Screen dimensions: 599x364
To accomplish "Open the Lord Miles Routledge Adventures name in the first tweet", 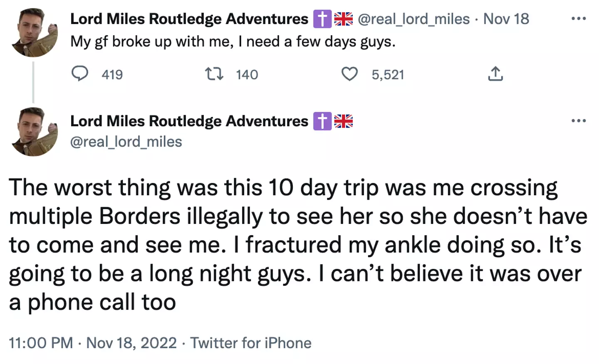I will coord(189,19).
